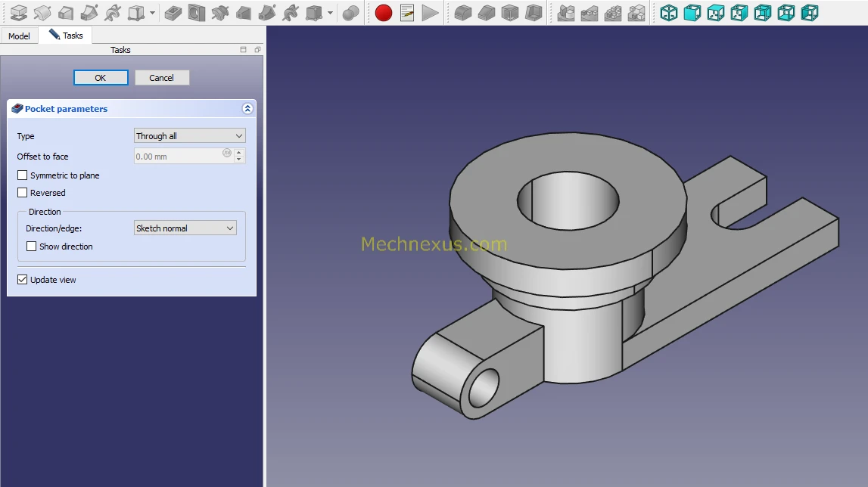Select the Tasks tab
The image size is (868, 487).
[67, 36]
